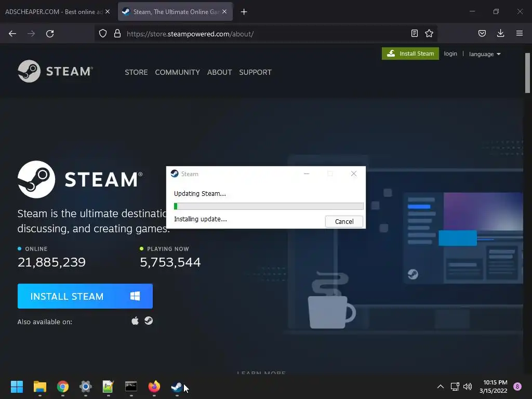Close the ADSCHEAPER.COM tab
The width and height of the screenshot is (532, 399).
[108, 11]
